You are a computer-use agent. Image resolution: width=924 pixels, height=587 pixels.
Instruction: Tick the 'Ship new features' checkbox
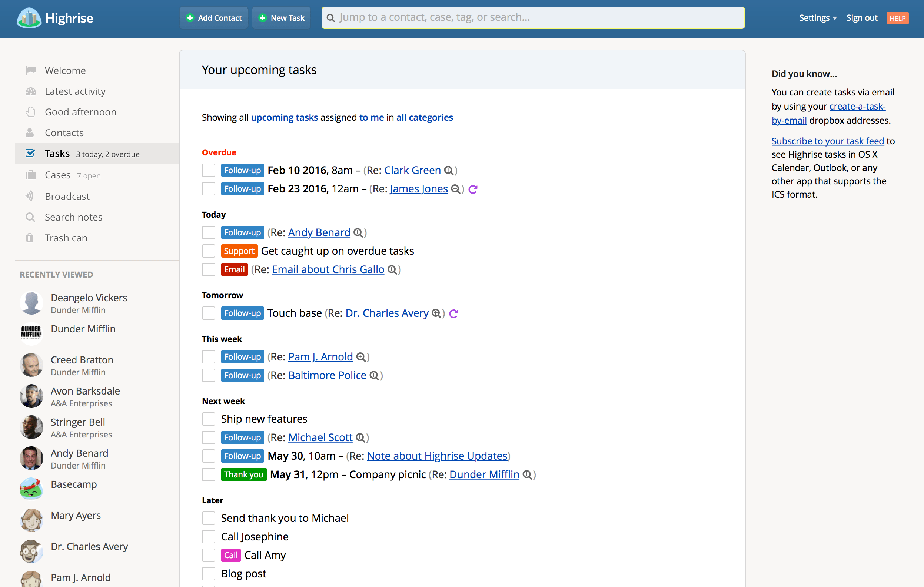208,419
